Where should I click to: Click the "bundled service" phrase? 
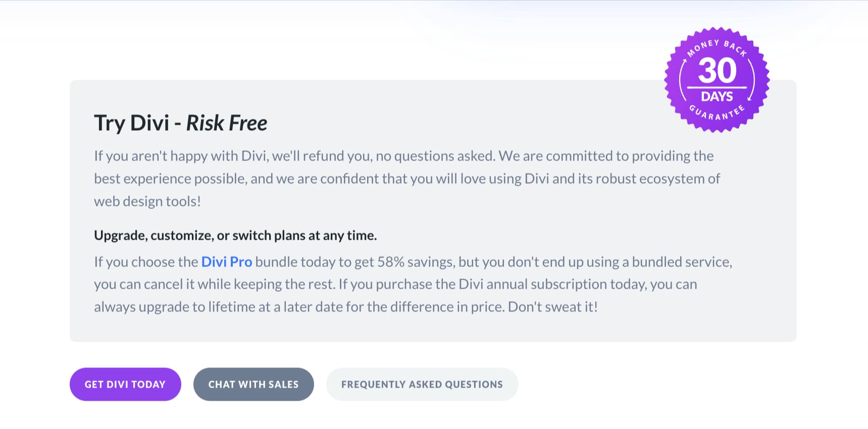pos(681,262)
